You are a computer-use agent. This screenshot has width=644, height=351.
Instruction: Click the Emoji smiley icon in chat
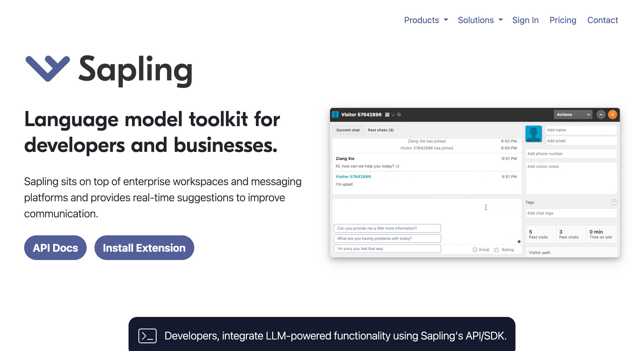[474, 249]
